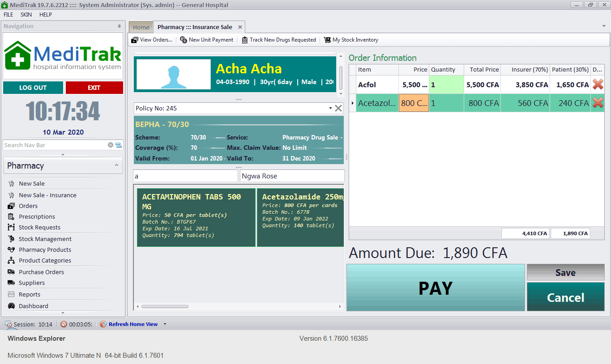Open the SKIN menu
611x364 pixels.
click(x=26, y=14)
